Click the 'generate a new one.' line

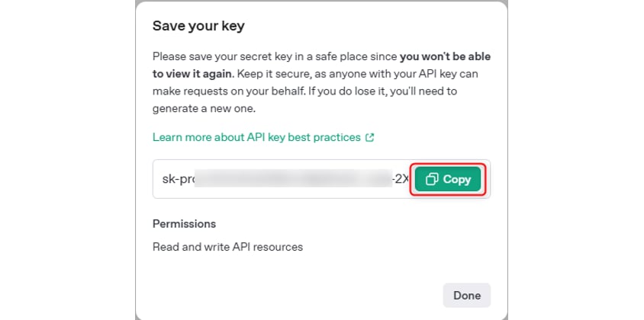click(204, 108)
